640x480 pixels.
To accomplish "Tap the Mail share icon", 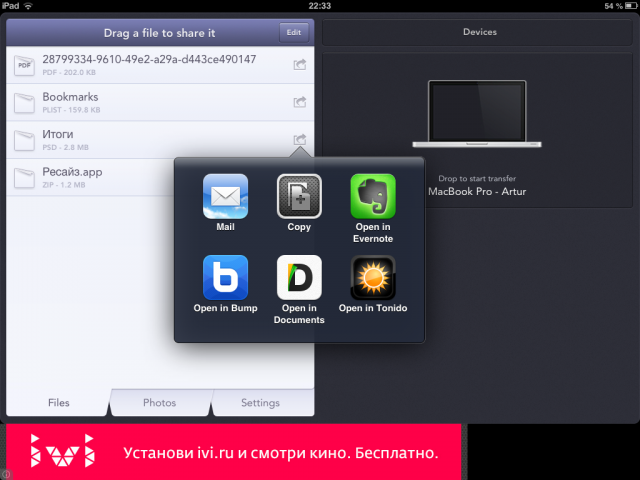I will pyautogui.click(x=225, y=196).
